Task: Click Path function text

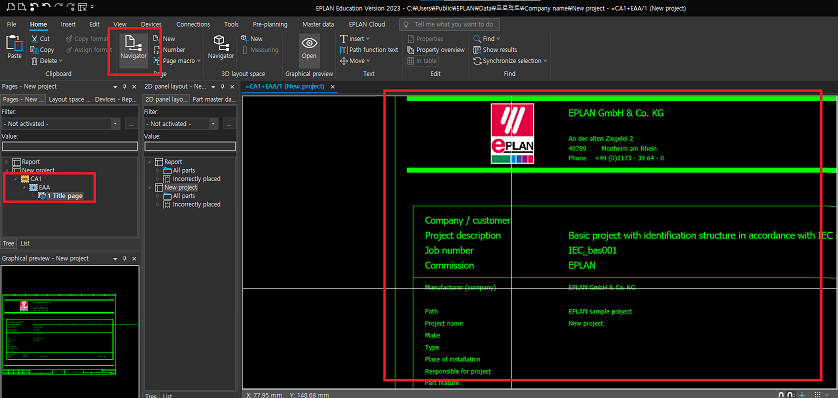Action: [x=369, y=50]
